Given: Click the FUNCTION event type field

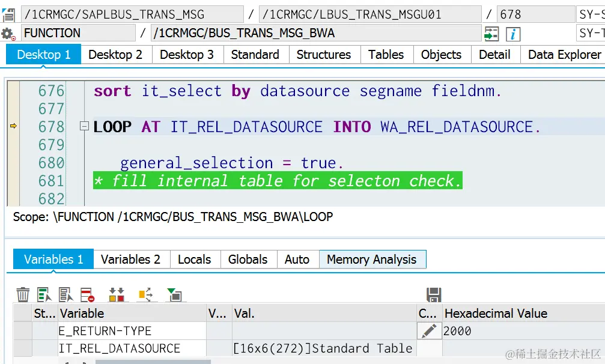Looking at the screenshot, I should click(78, 33).
